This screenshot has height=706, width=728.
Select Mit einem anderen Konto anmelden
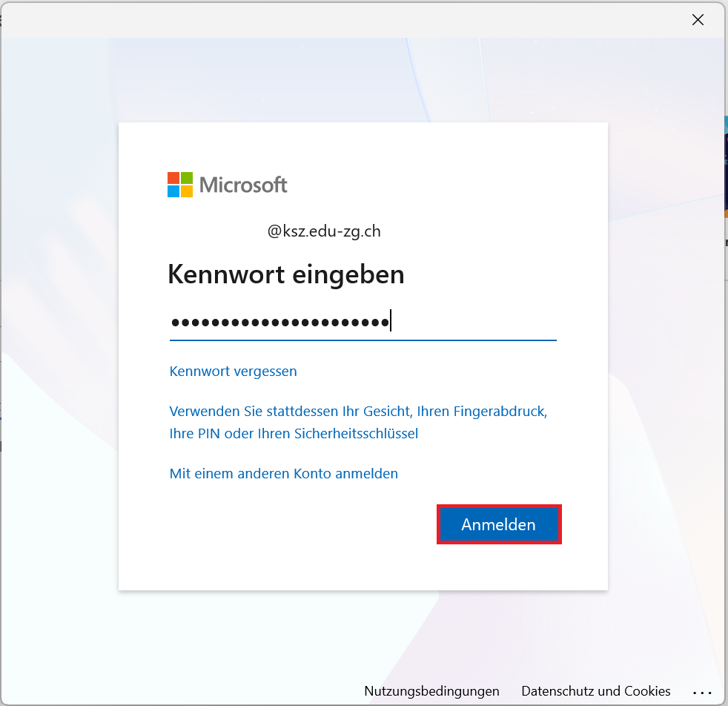(x=283, y=473)
